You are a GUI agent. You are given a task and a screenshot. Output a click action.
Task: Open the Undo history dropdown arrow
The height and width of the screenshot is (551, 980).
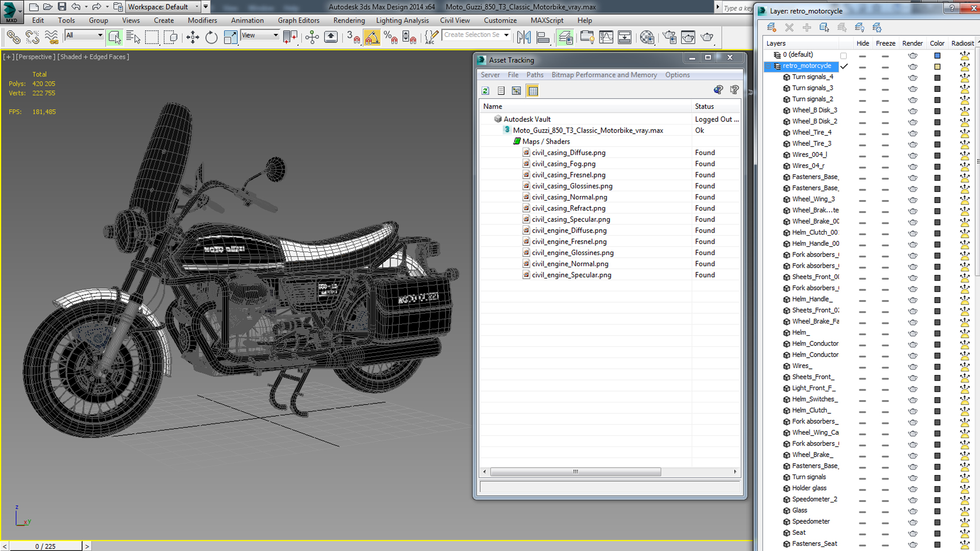click(x=86, y=7)
